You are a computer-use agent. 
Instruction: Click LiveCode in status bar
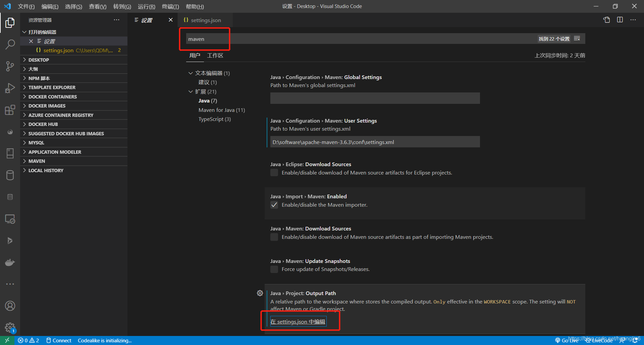coord(599,340)
